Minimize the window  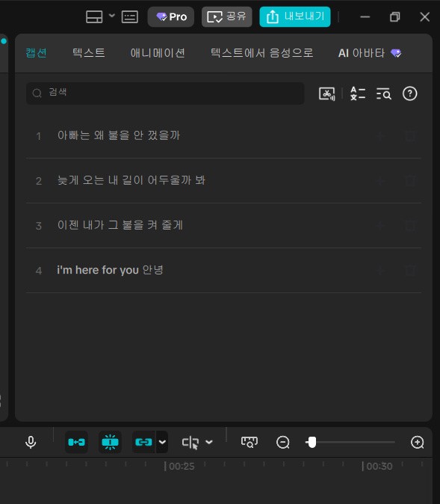pos(365,16)
